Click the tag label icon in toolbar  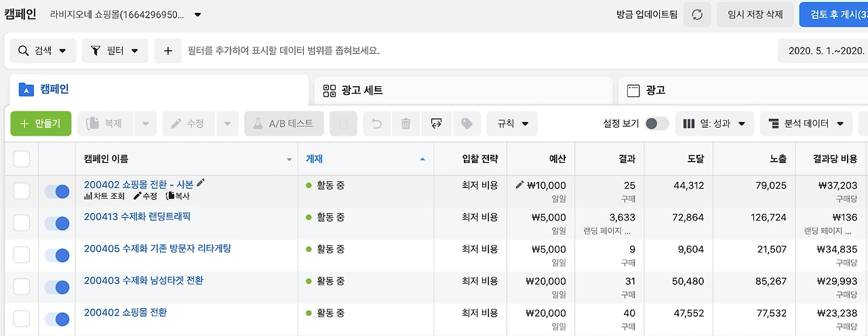coord(467,124)
